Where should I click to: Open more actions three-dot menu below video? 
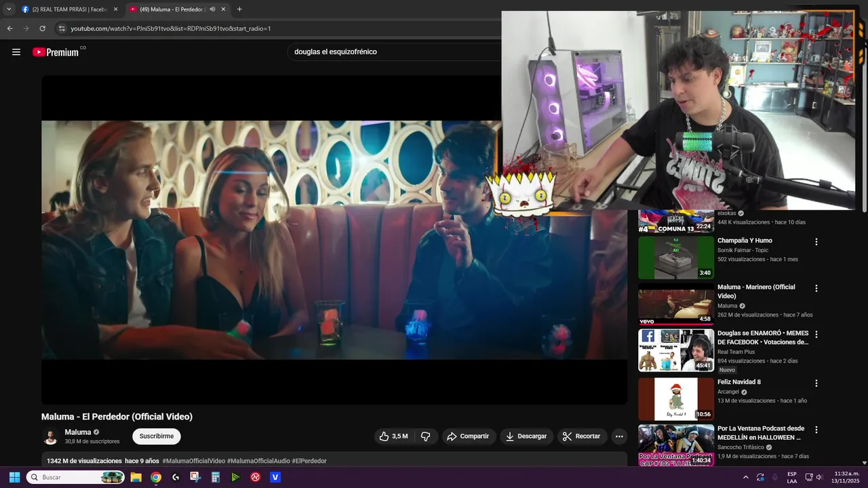619,436
